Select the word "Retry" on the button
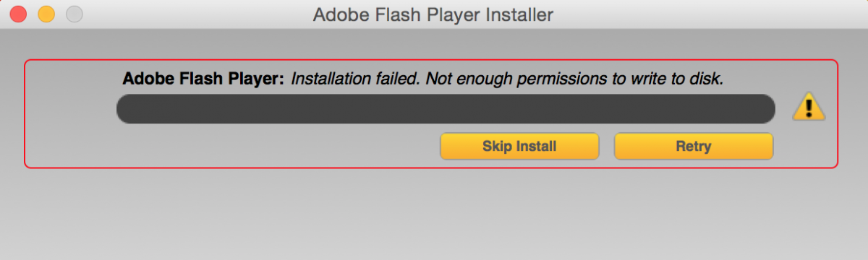This screenshot has height=260, width=868. [x=694, y=146]
